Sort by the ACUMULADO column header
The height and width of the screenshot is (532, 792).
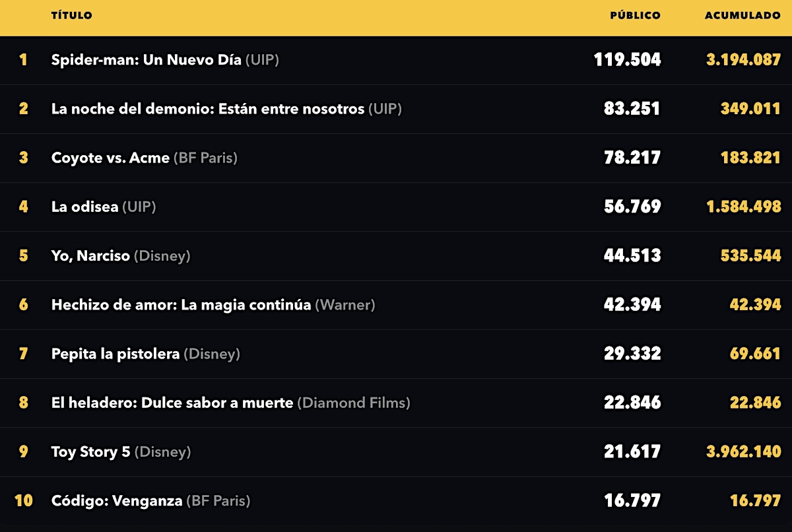[742, 15]
